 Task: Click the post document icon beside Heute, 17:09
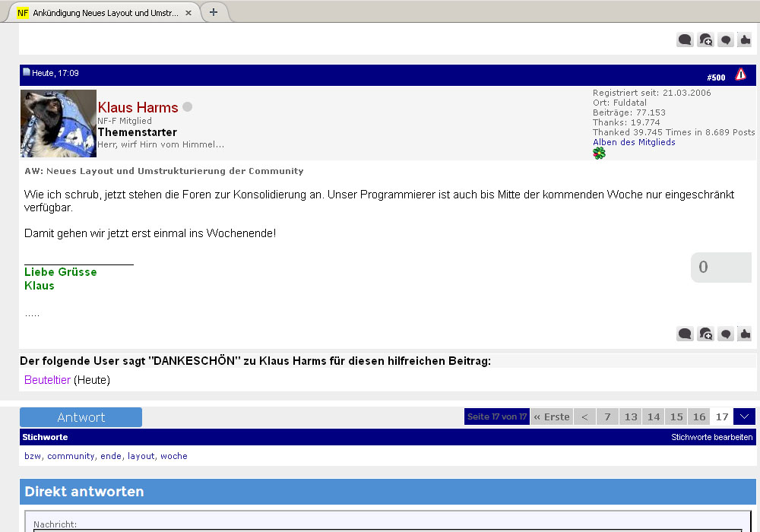coord(27,72)
